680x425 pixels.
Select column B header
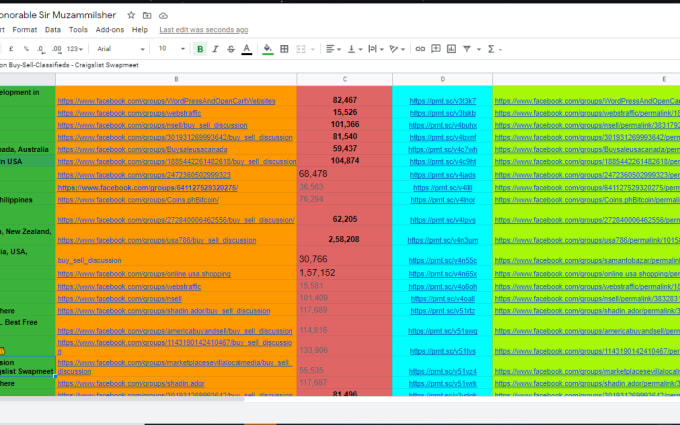pos(176,79)
